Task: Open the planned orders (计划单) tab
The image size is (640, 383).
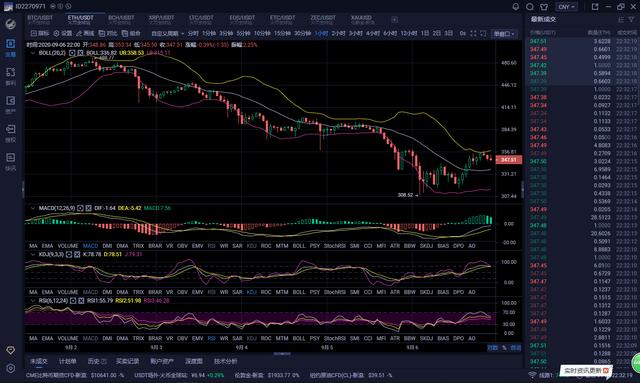Action: pos(67,361)
